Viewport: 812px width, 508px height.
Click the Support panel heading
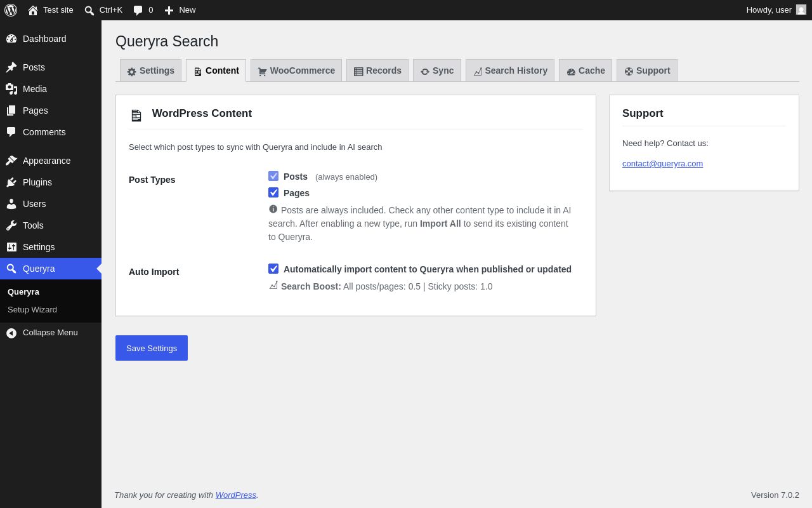(643, 113)
